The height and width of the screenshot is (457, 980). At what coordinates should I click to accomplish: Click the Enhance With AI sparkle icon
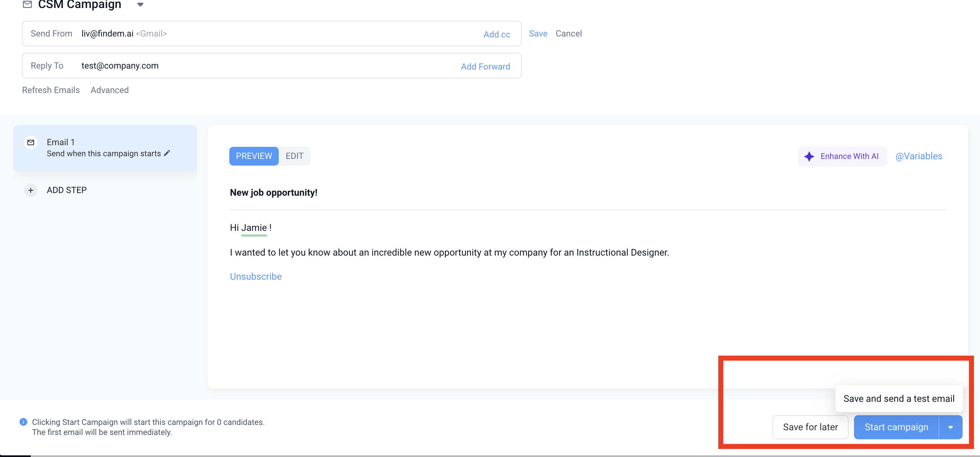point(809,157)
